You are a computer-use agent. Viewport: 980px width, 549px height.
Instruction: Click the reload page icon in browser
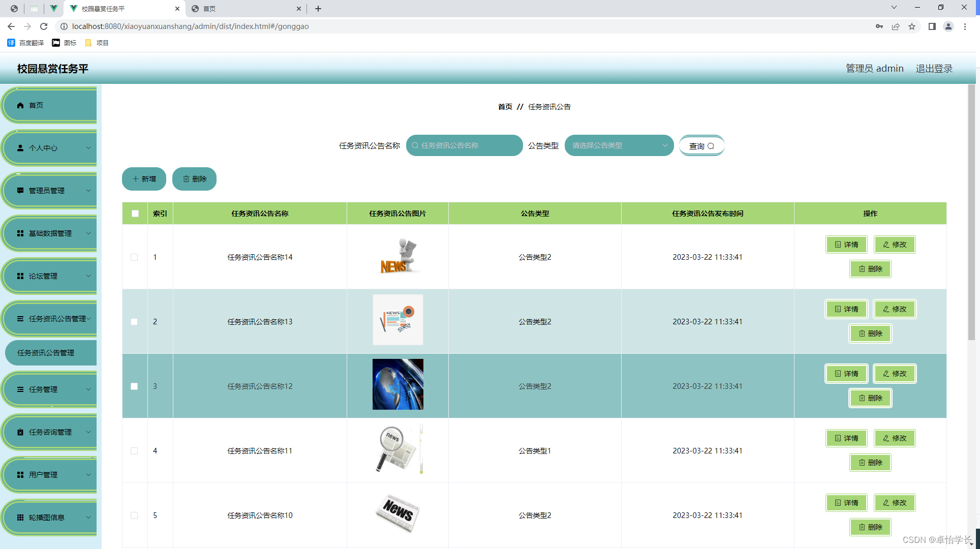(44, 26)
